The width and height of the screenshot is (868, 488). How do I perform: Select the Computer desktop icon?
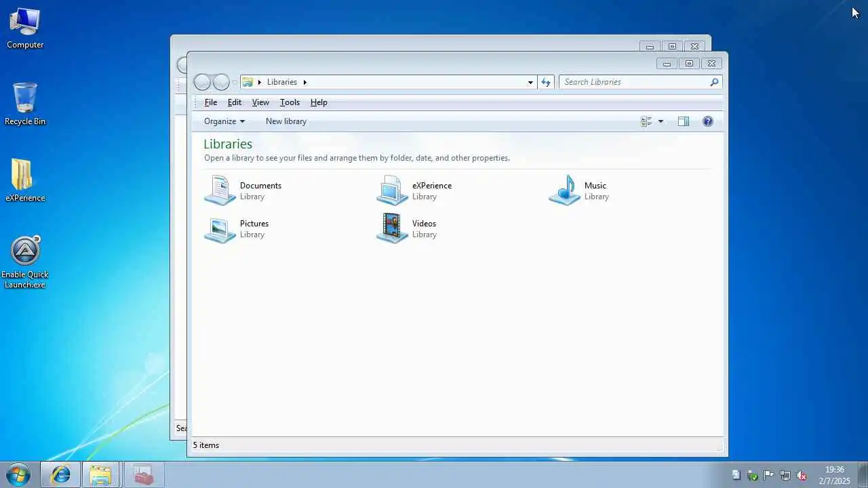click(25, 28)
